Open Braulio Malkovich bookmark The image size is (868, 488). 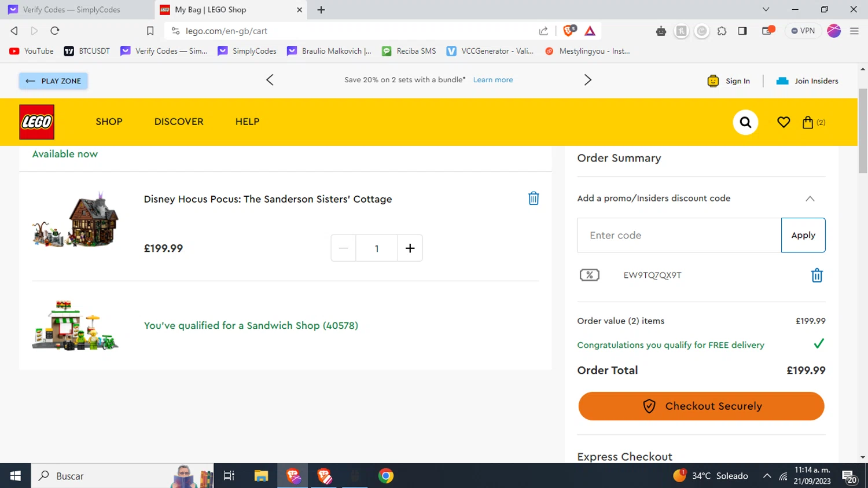329,51
